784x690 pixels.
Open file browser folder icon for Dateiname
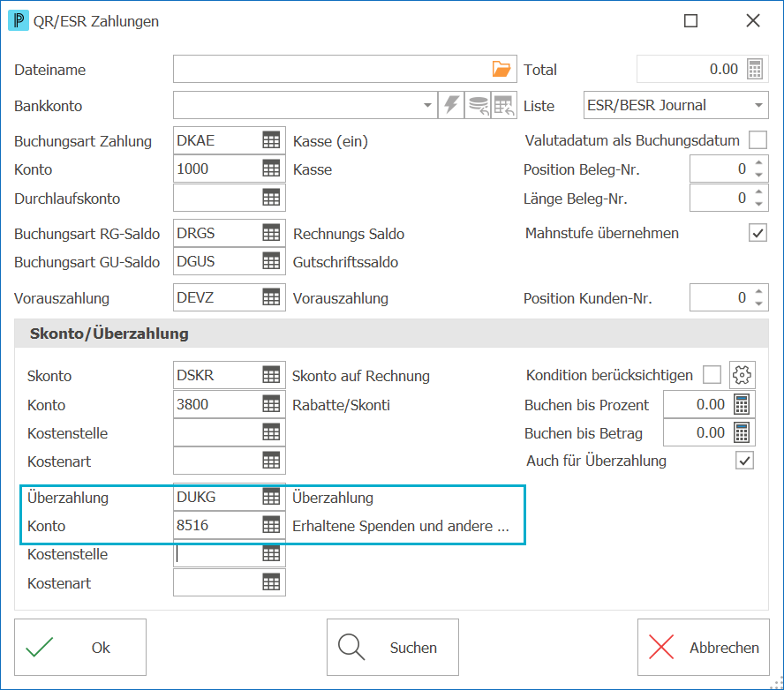501,69
